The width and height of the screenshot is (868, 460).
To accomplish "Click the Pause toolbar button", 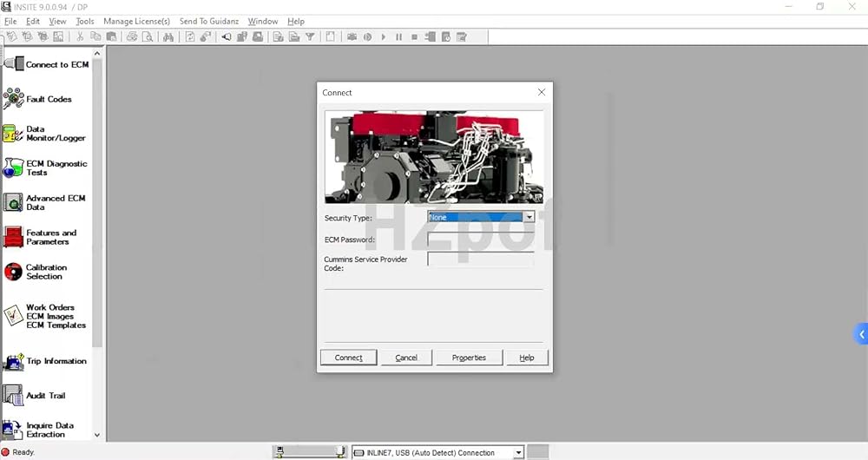I will [x=398, y=37].
